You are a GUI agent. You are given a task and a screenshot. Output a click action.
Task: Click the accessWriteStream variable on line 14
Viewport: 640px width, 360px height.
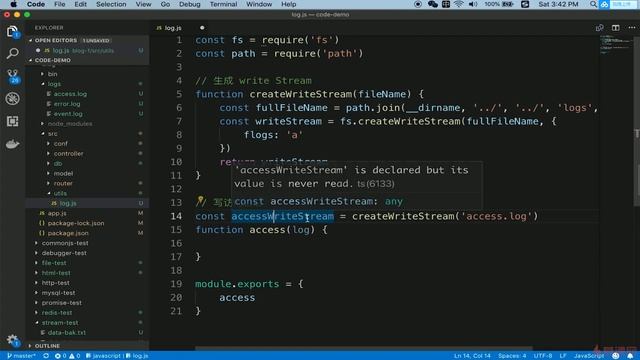(x=282, y=216)
